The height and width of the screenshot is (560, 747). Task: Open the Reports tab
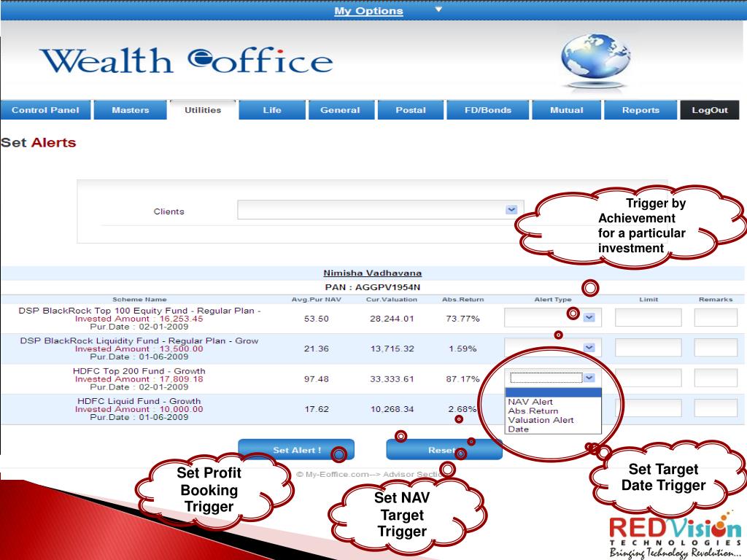640,110
